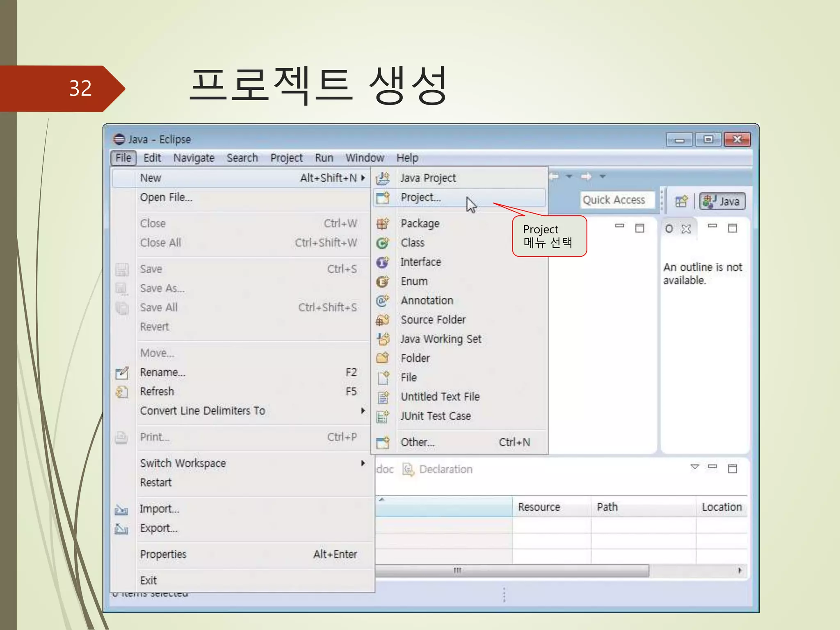Image resolution: width=840 pixels, height=630 pixels.
Task: Click the Refresh icon in File menu
Action: tap(122, 392)
